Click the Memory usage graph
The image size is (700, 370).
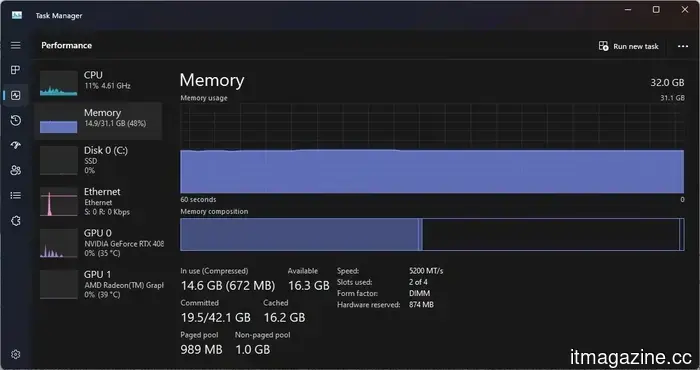click(432, 148)
